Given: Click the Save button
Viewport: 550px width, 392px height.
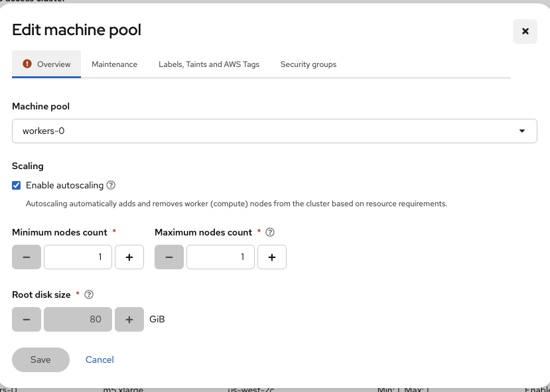Looking at the screenshot, I should point(40,359).
